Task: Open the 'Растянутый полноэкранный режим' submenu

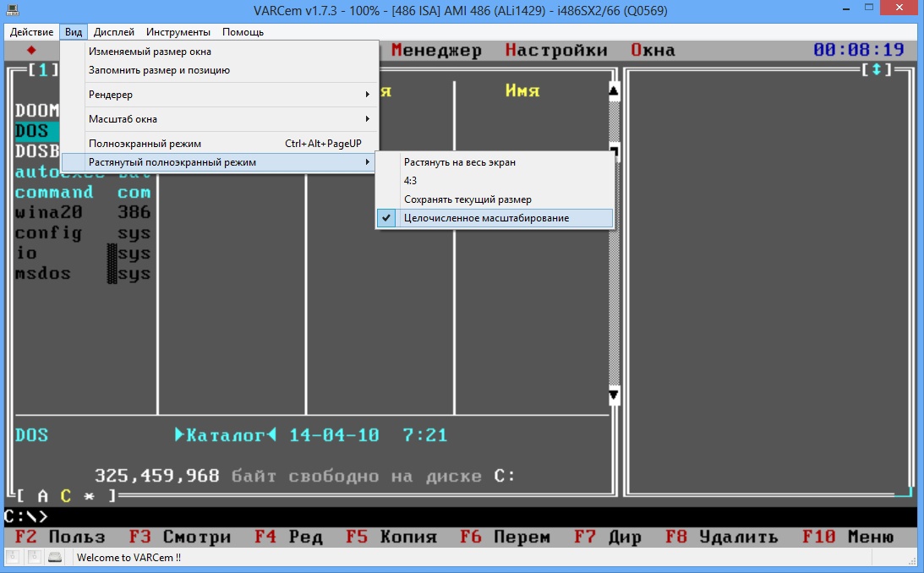Action: (169, 161)
